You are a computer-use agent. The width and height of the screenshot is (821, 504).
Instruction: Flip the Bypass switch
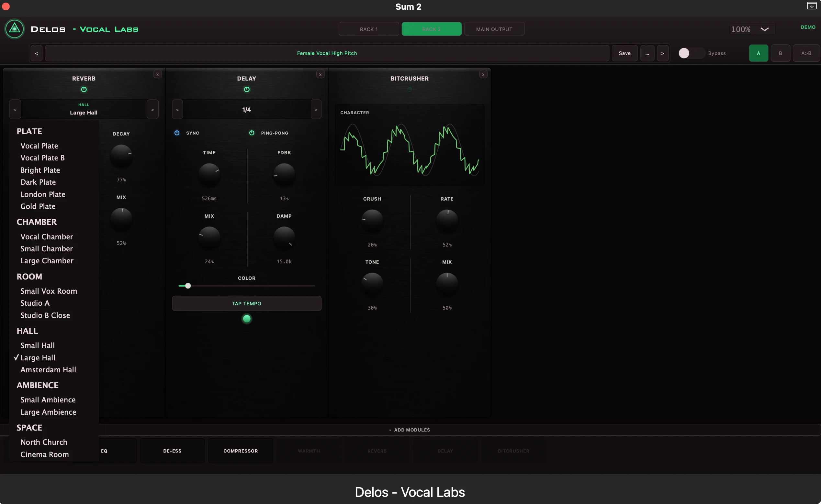691,53
